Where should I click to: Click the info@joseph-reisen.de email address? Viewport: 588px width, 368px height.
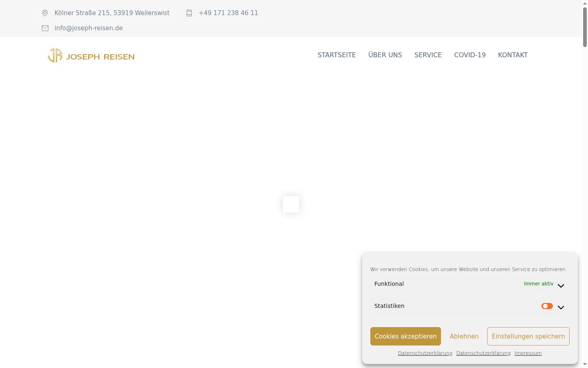(89, 28)
